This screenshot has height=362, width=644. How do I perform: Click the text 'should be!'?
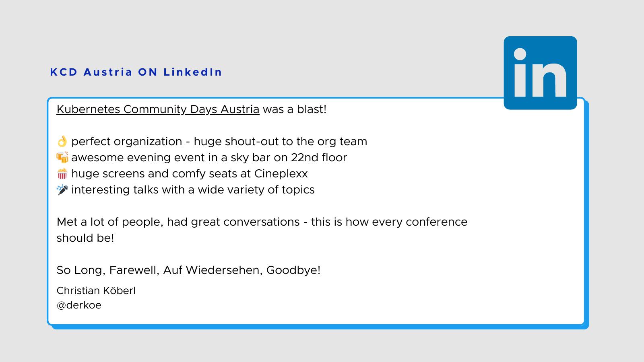[85, 238]
